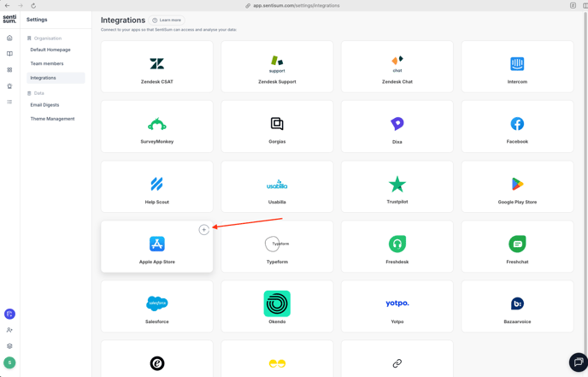The width and height of the screenshot is (588, 377).
Task: Select Integrations in settings menu
Action: pos(56,78)
